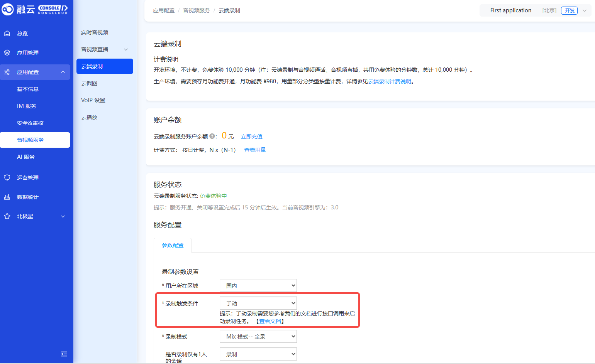The width and height of the screenshot is (595, 364).
Task: Click the 应用管理 layers icon
Action: (7, 53)
